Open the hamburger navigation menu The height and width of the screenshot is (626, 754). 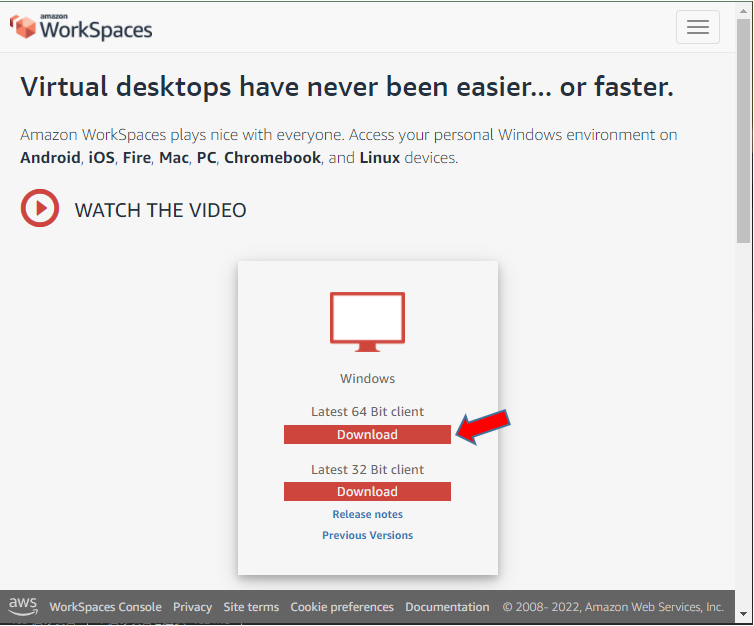coord(697,27)
